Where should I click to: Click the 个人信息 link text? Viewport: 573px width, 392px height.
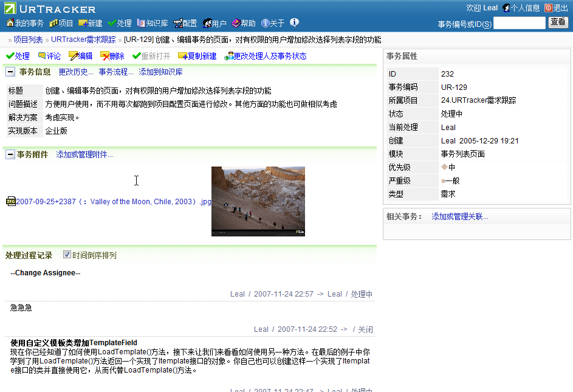pos(525,8)
